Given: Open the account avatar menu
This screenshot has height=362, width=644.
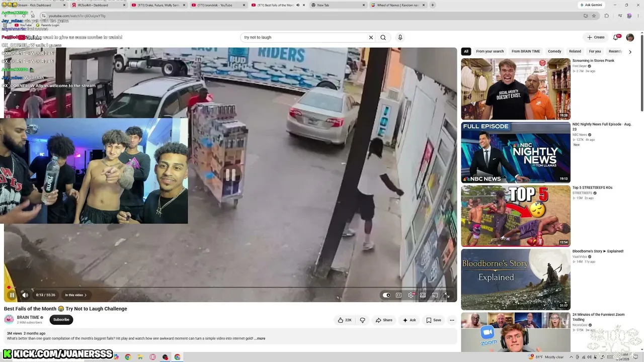Looking at the screenshot, I should click(x=630, y=37).
